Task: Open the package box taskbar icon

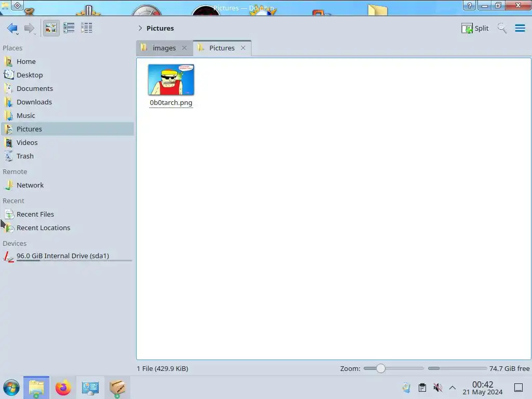Action: (117, 388)
